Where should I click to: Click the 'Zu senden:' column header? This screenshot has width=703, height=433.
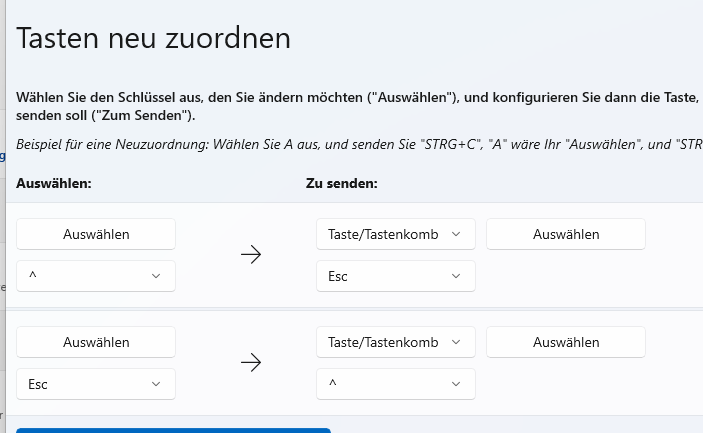point(341,184)
